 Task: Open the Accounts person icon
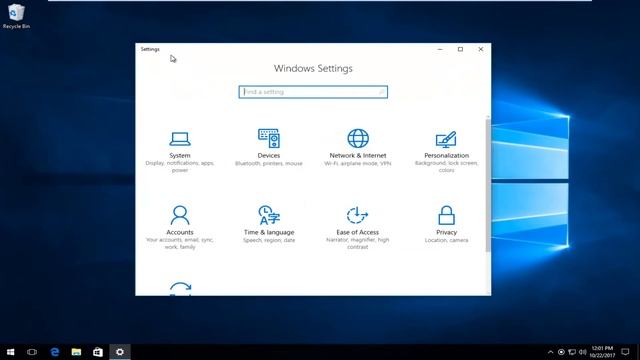(180, 215)
